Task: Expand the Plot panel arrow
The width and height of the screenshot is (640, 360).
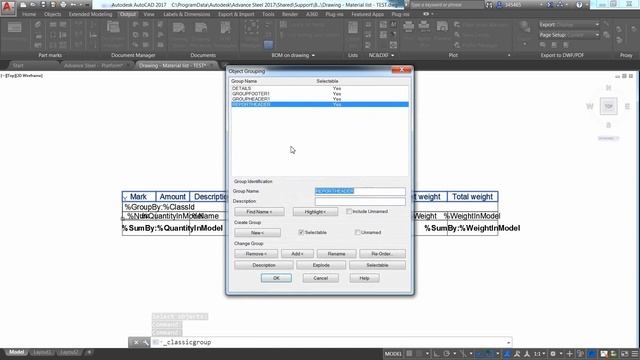Action: (509, 55)
